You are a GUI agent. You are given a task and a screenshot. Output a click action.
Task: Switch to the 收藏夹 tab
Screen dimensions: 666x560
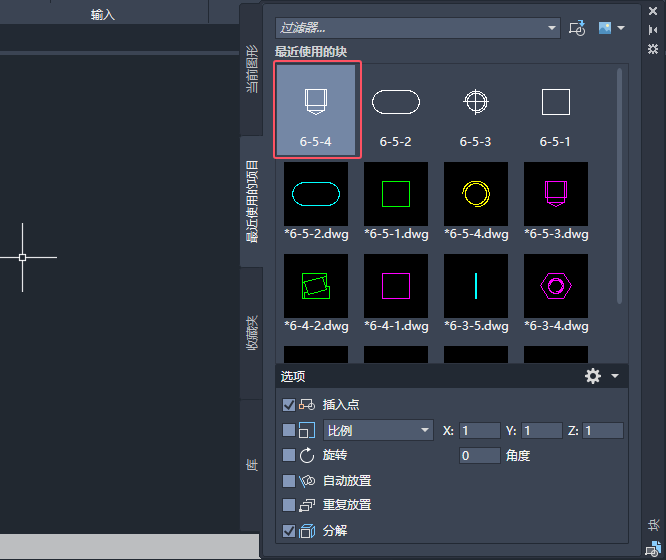[252, 333]
